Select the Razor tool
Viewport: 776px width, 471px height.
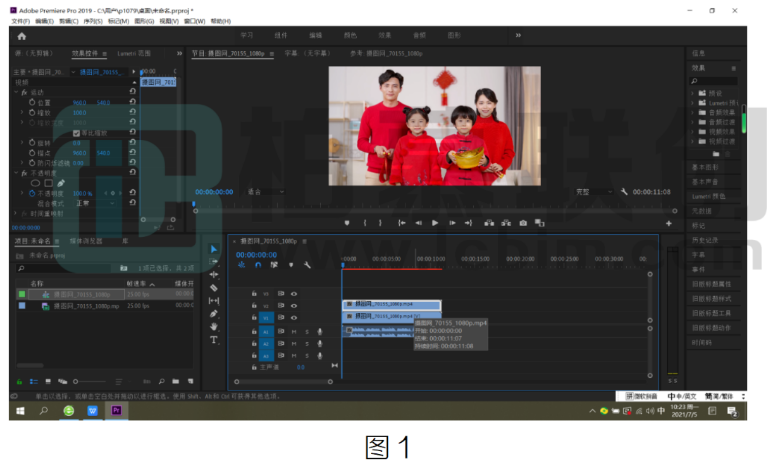(x=214, y=287)
